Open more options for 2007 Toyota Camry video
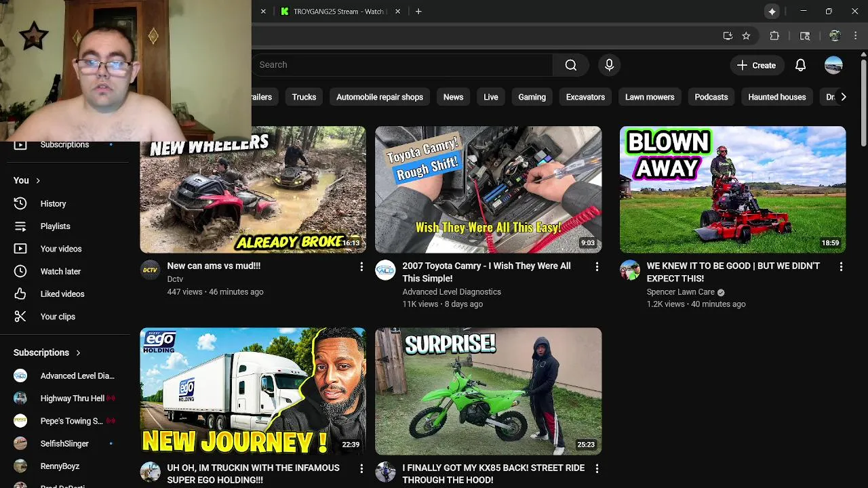The width and height of the screenshot is (868, 488). [597, 267]
